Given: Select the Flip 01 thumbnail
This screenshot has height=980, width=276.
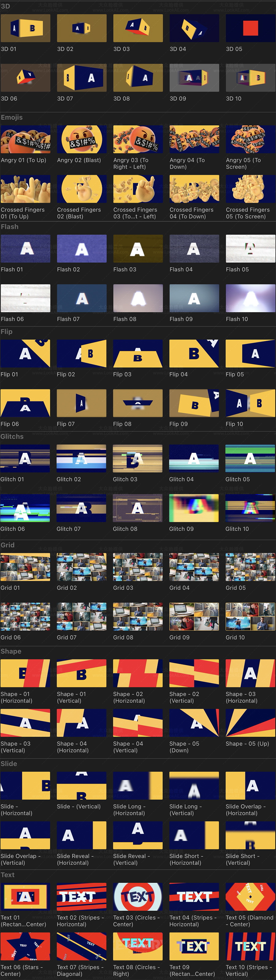Looking at the screenshot, I should (25, 354).
